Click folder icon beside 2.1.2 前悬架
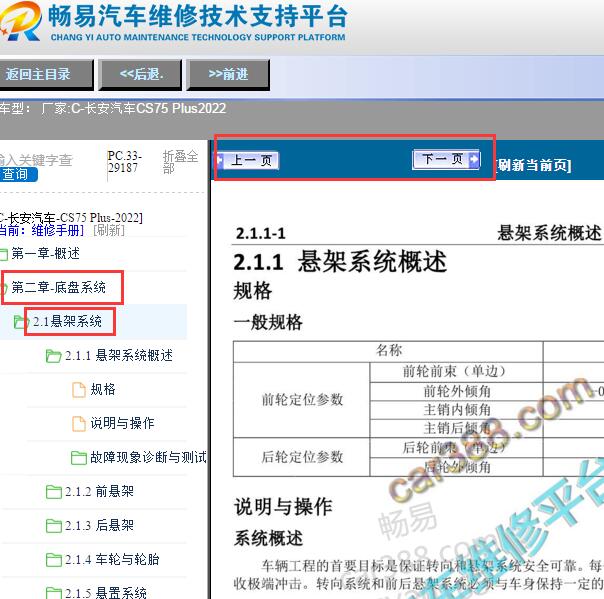This screenshot has height=599, width=604. coord(53,492)
